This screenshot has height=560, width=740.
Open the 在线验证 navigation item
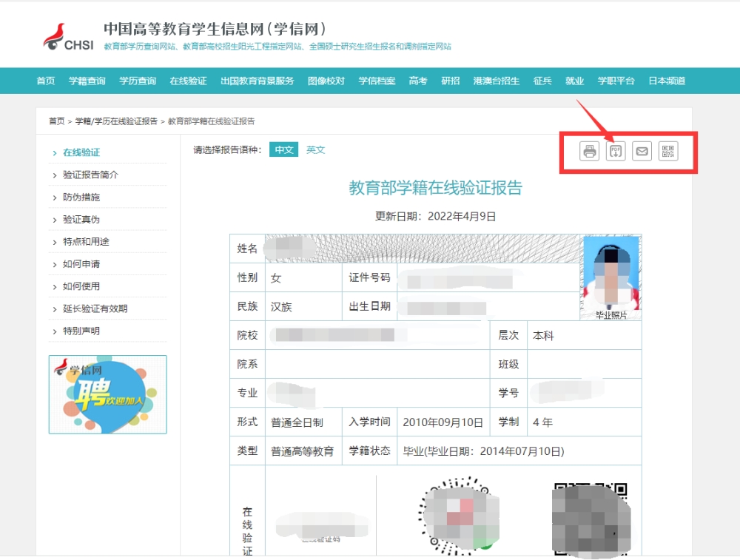coord(188,81)
